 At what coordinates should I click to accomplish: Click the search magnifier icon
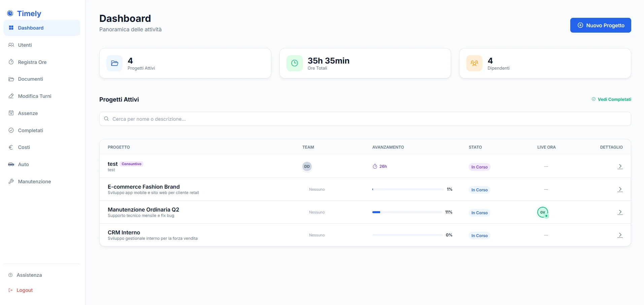(x=106, y=119)
